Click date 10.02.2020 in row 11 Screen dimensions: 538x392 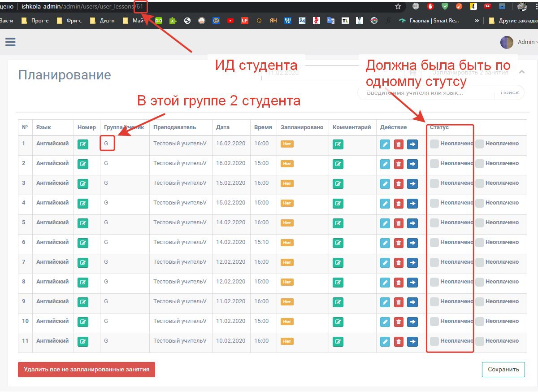(230, 341)
